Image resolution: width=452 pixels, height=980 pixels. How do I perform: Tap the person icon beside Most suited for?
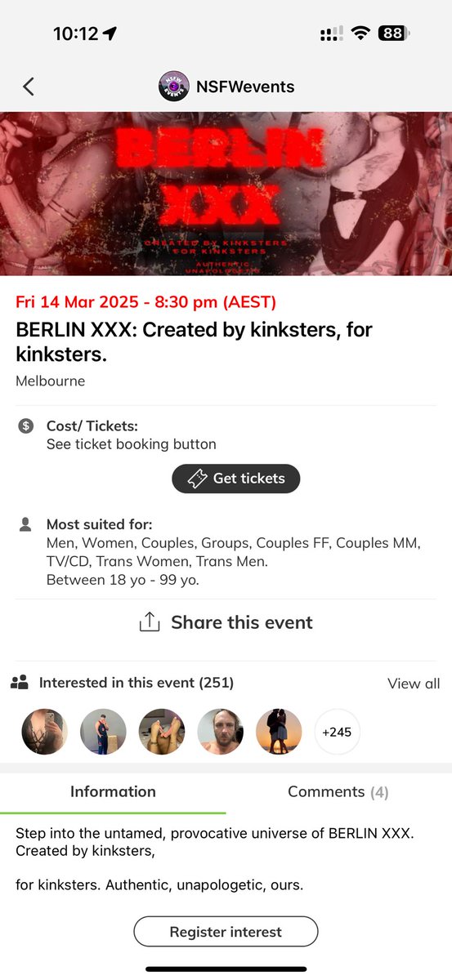coord(25,524)
